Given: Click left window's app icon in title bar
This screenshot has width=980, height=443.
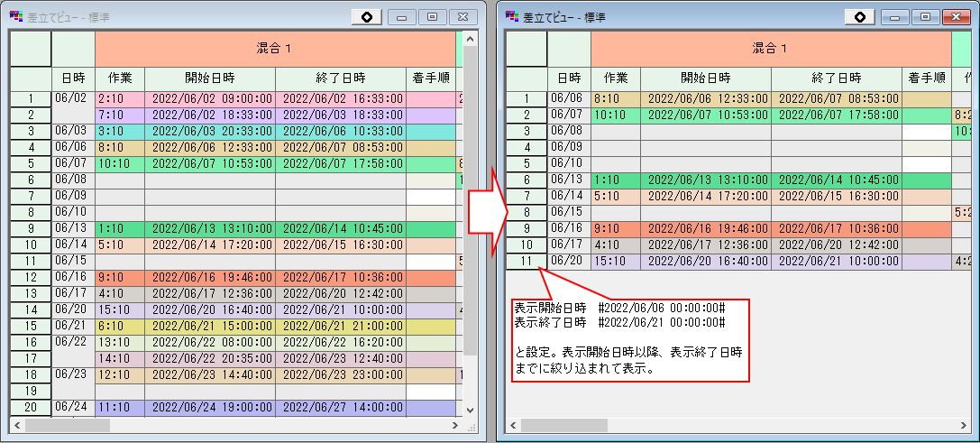Looking at the screenshot, I should (15, 17).
